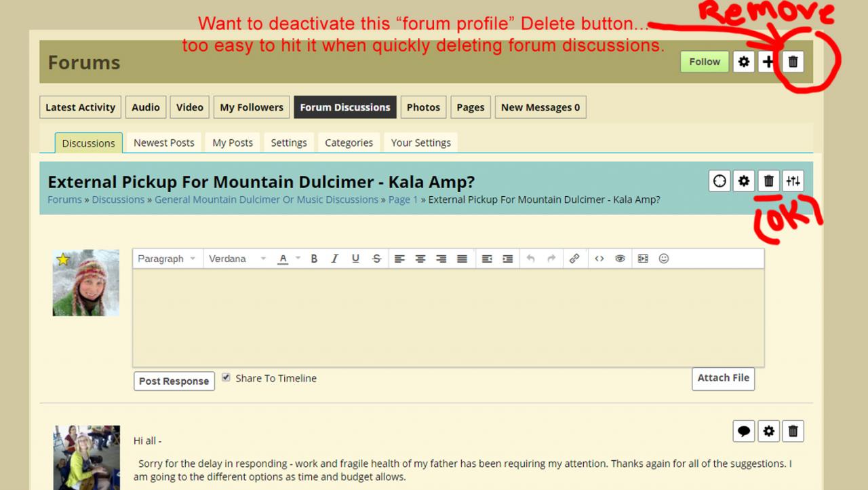The width and height of the screenshot is (868, 490).
Task: Open General Mountain Dulcimer breadcrumb link
Action: pos(266,200)
